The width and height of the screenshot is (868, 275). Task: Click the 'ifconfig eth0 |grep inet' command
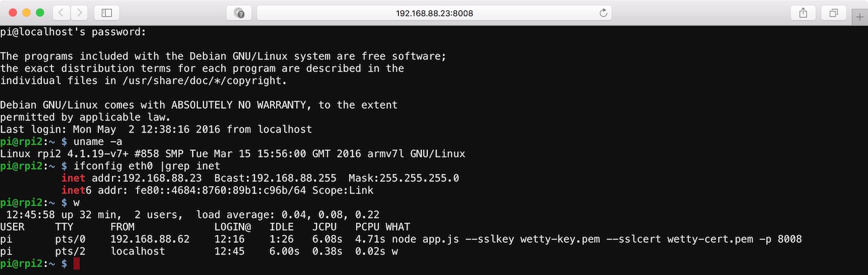[147, 166]
